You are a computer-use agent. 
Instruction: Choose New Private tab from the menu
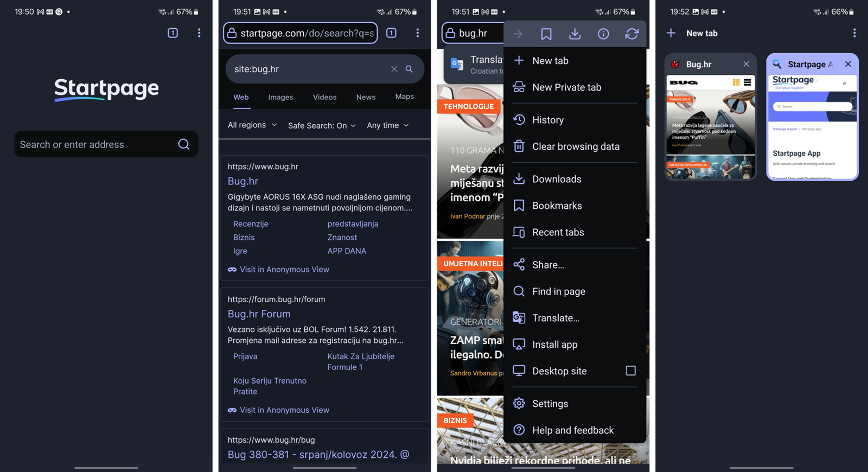click(x=575, y=87)
